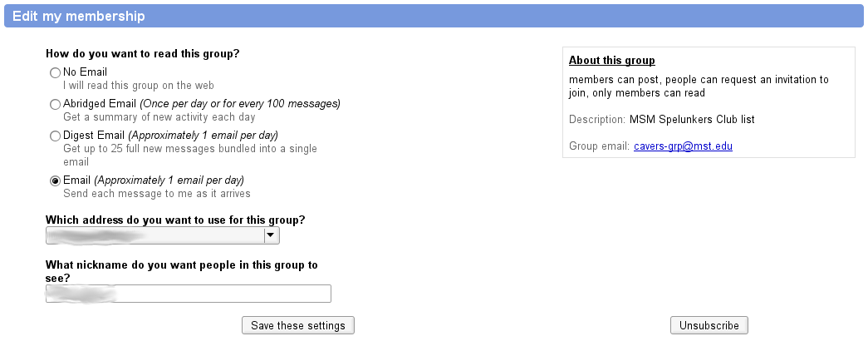
Task: Open the address dropdown arrow
Action: click(270, 235)
